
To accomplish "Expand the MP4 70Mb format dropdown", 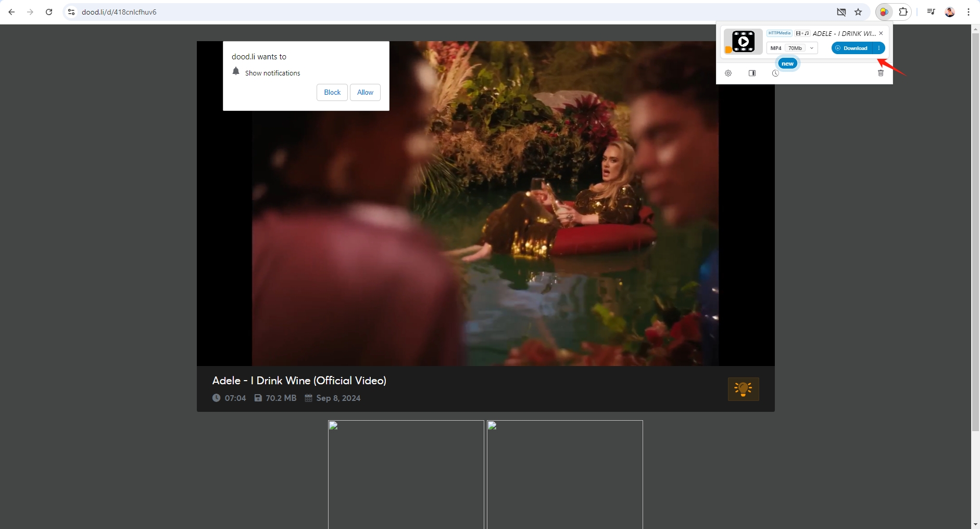I will click(792, 48).
